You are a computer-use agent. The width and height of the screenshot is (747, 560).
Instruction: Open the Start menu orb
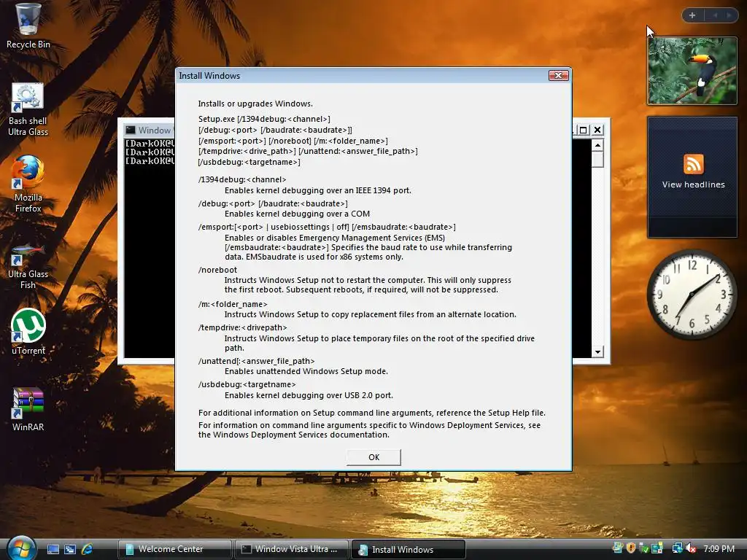21,548
